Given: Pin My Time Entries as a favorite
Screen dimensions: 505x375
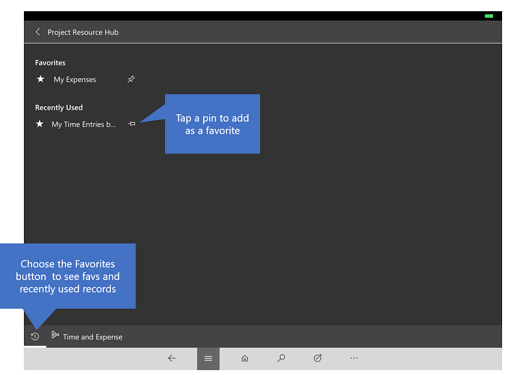Looking at the screenshot, I should coord(132,124).
